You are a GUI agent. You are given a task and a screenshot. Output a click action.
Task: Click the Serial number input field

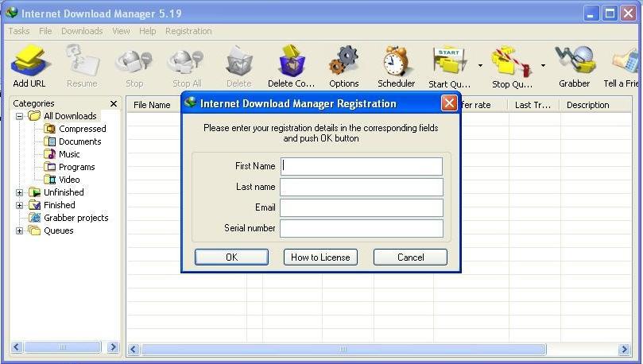(x=362, y=228)
